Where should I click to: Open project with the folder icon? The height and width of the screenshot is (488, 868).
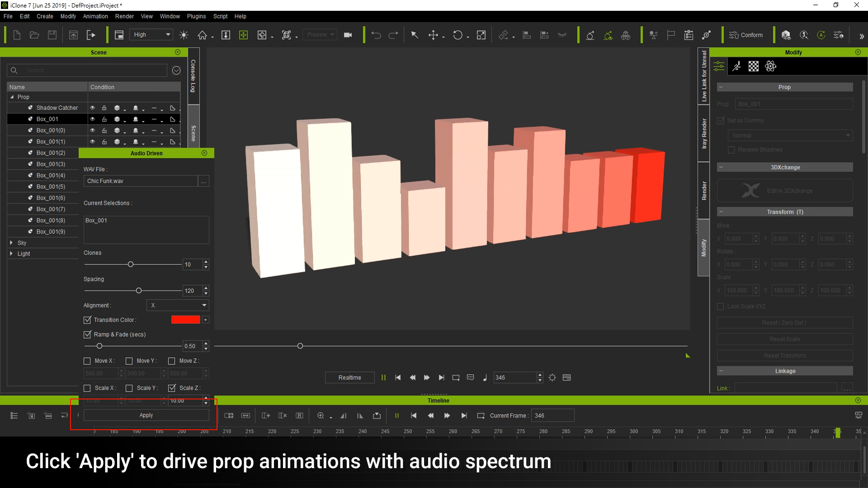click(x=34, y=35)
